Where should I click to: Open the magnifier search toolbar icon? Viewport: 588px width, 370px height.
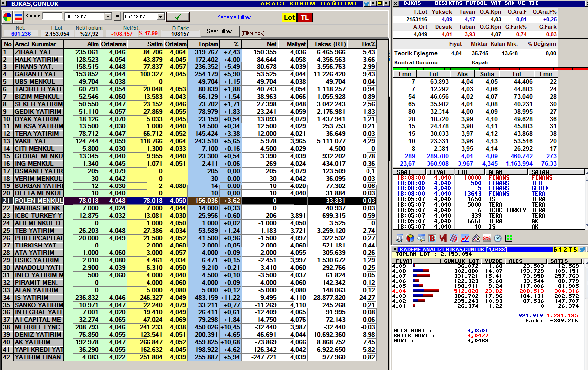(421, 238)
